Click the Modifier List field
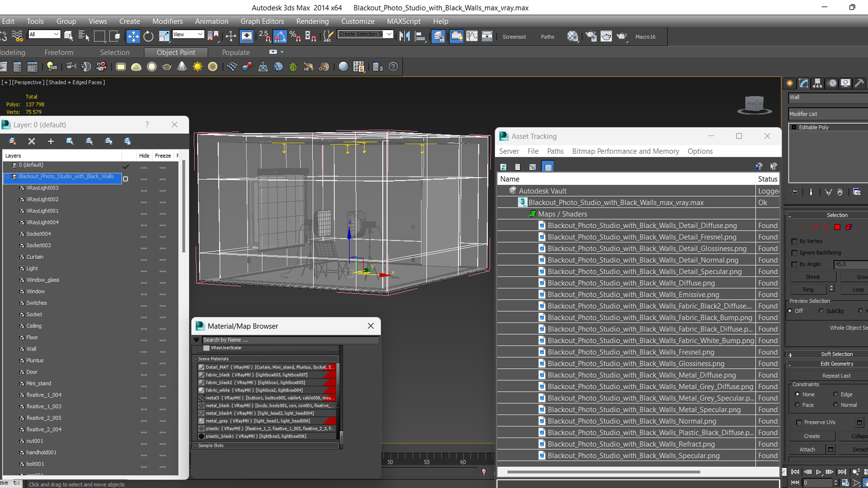This screenshot has height=488, width=868. [x=828, y=114]
